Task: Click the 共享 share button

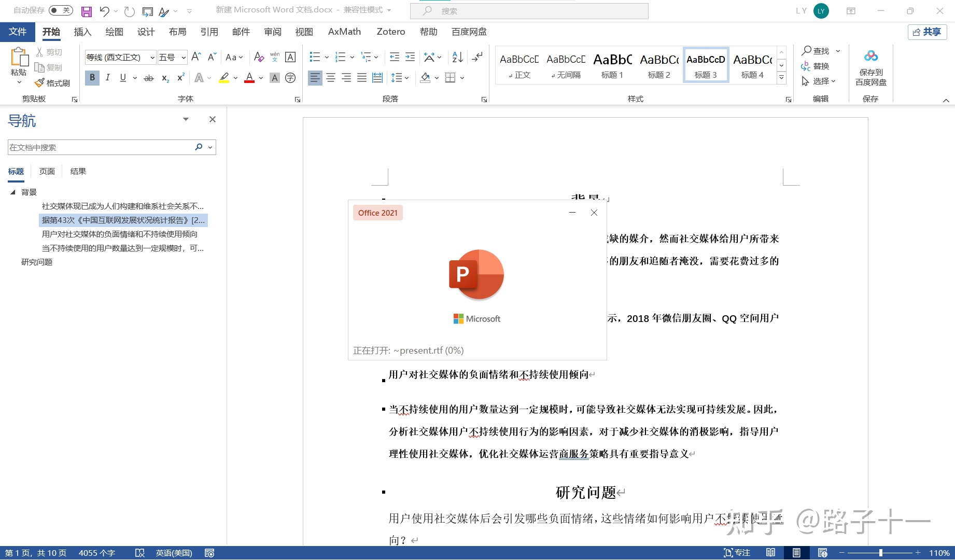Action: [x=927, y=32]
